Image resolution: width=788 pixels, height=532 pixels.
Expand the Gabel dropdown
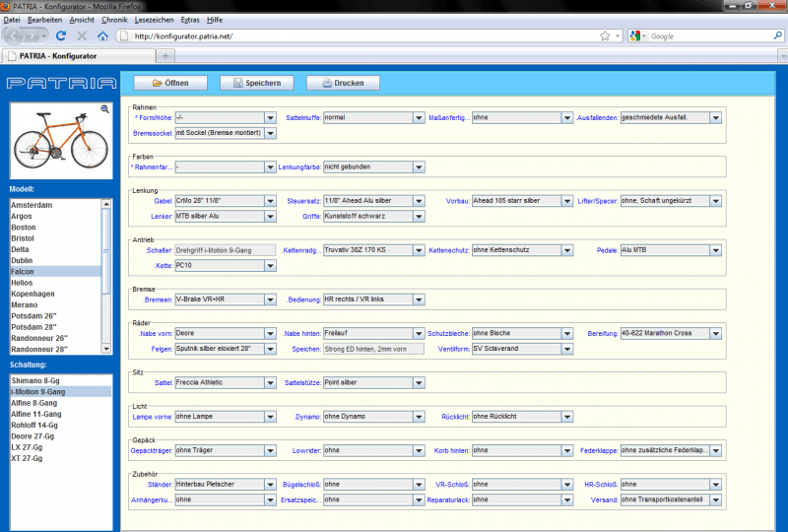[x=270, y=201]
